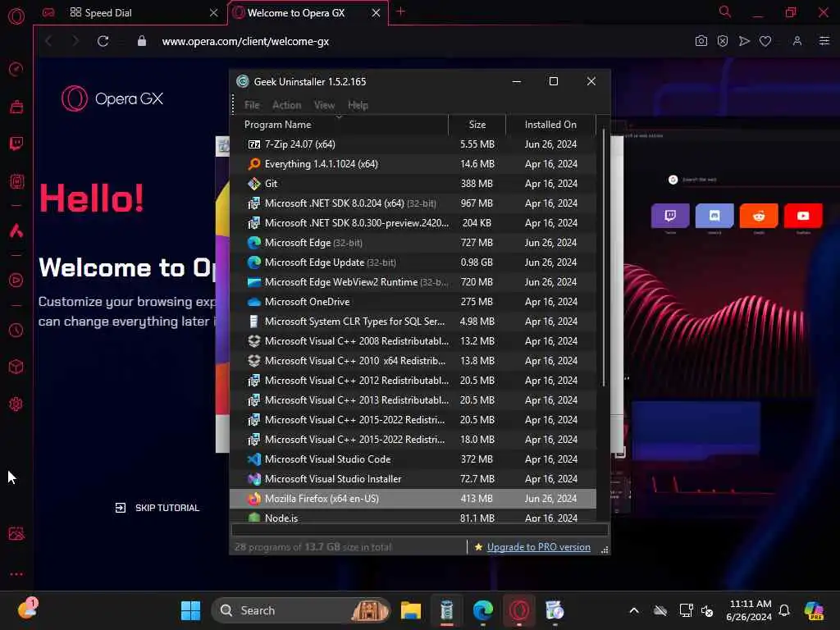840x630 pixels.
Task: Select Microsoft Edge Update entry
Action: pos(413,262)
